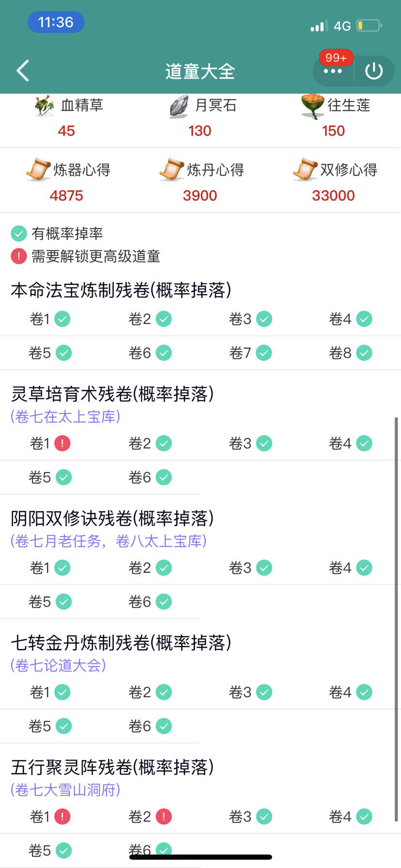
Task: Tap green check beside 阴阳双修诀 卷3
Action: coord(264,568)
